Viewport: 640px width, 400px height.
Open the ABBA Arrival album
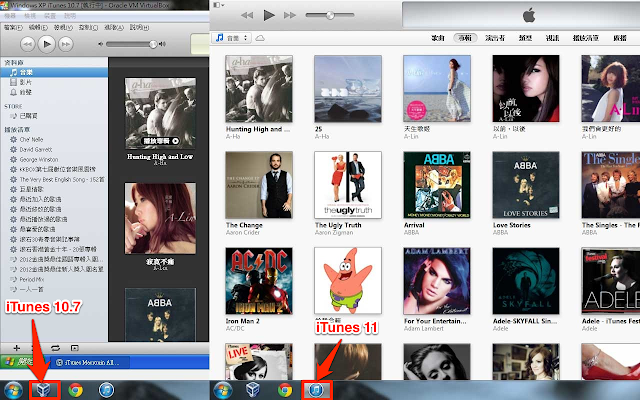tap(437, 185)
